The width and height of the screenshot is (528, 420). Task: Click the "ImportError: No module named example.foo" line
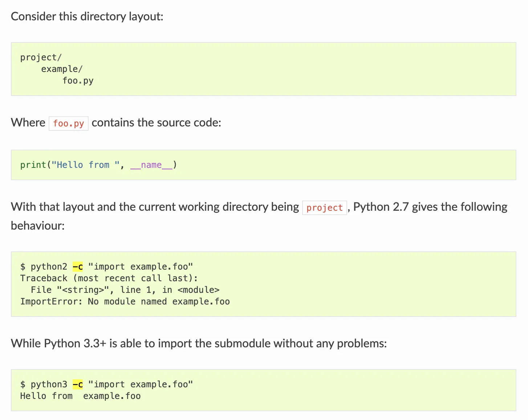pos(125,302)
